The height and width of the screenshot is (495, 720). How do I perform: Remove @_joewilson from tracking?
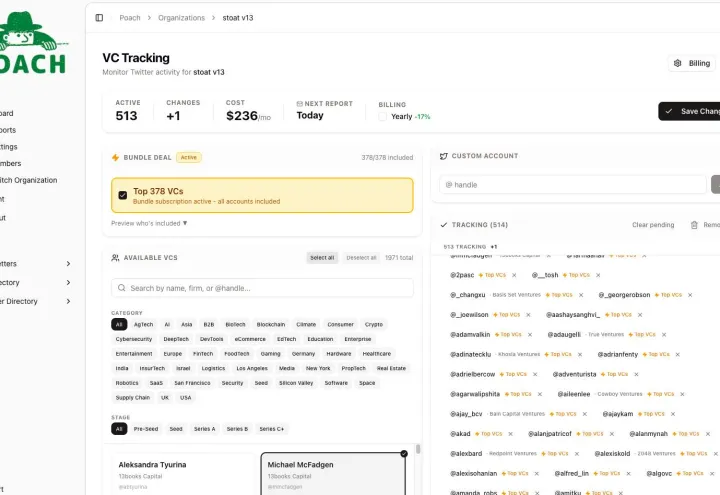[528, 315]
